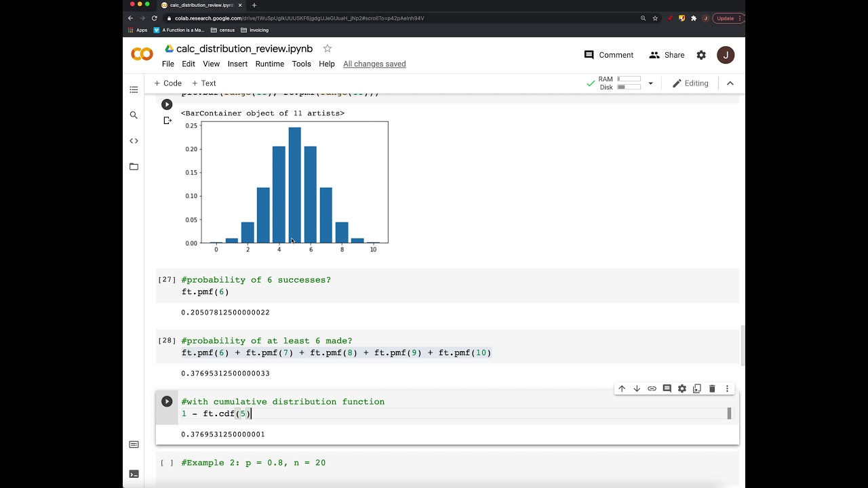Move the selected cell up
Viewport: 868px width, 488px height.
coord(622,388)
